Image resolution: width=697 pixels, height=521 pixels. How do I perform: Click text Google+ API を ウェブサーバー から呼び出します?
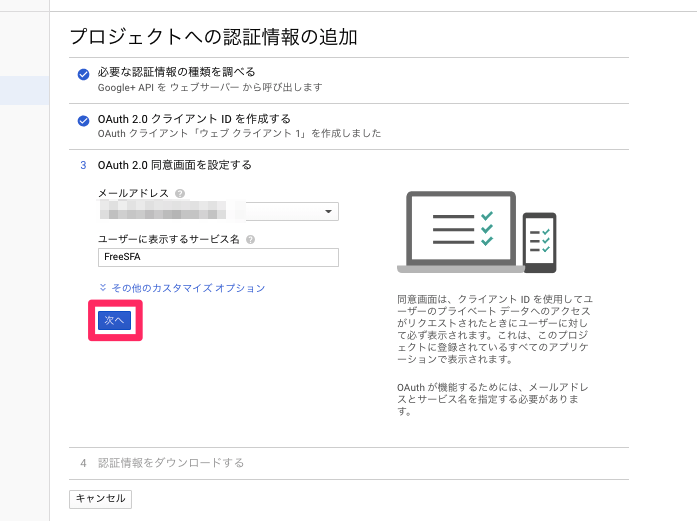tap(210, 88)
